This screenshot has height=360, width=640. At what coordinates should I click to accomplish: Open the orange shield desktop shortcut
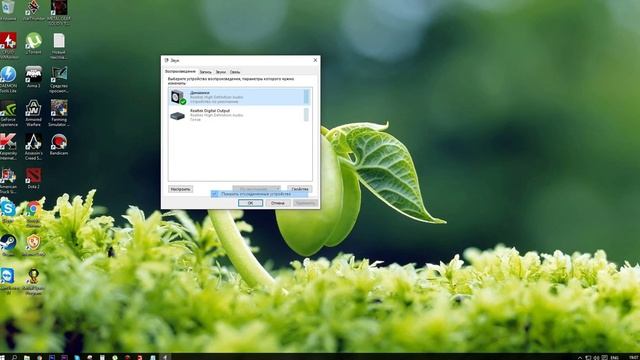(33, 244)
